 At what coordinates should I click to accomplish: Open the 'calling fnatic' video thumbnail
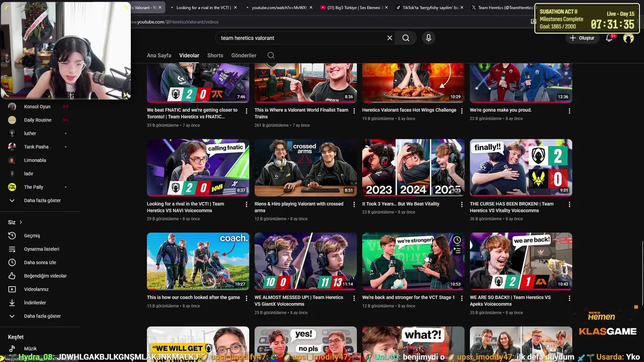tap(198, 167)
